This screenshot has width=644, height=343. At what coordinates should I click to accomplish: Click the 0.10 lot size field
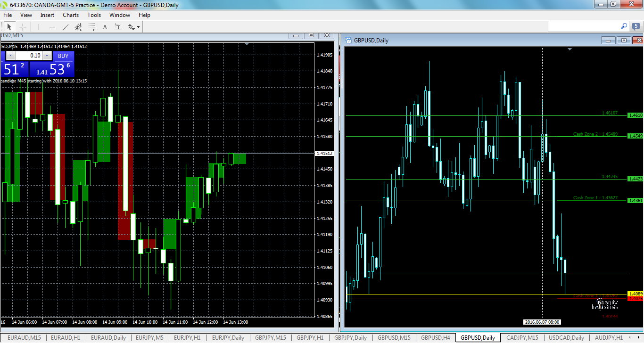[34, 56]
